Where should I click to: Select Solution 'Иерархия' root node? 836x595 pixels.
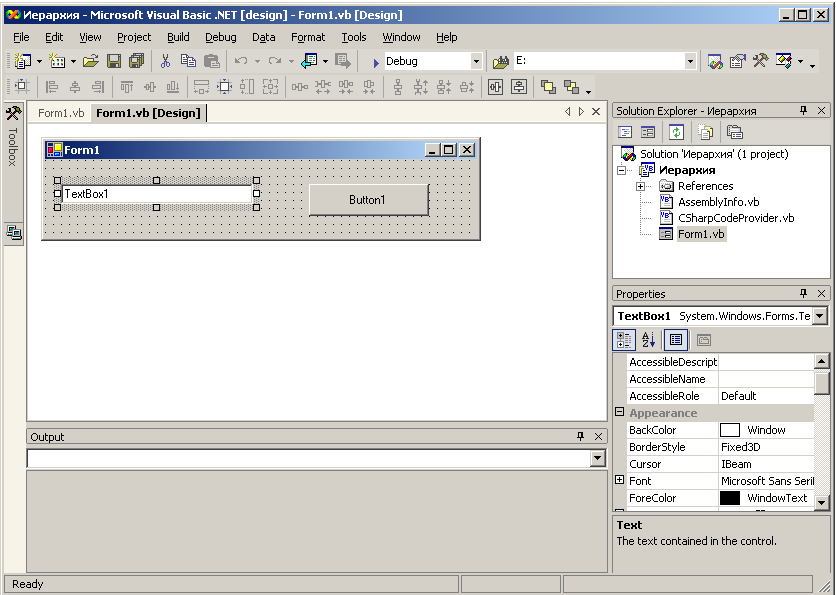(714, 154)
